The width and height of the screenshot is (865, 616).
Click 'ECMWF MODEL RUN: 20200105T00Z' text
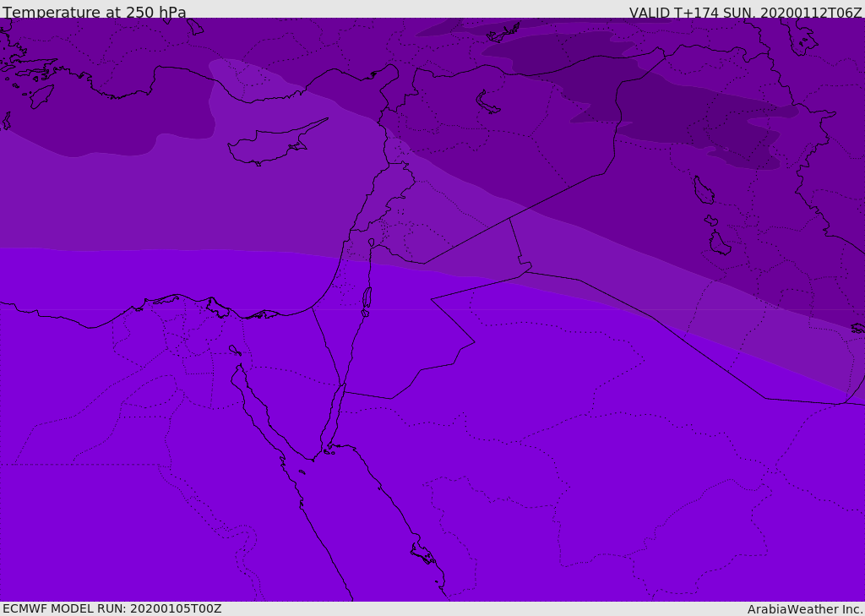click(x=112, y=608)
